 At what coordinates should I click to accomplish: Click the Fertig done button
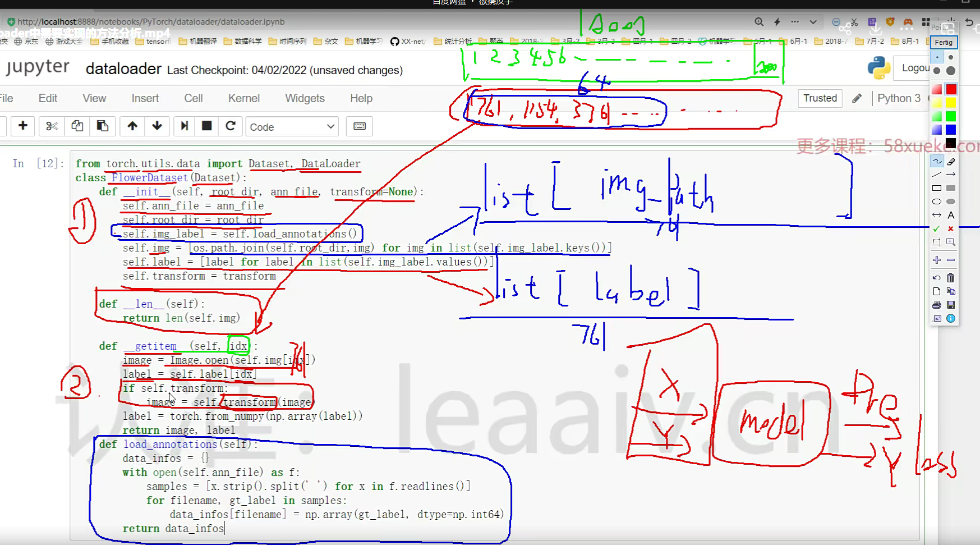944,43
